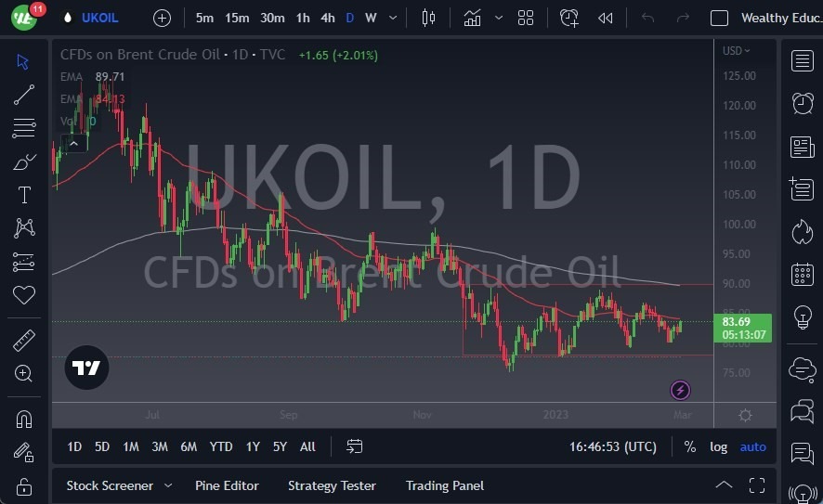Click the UTC time zone clock

coord(612,446)
